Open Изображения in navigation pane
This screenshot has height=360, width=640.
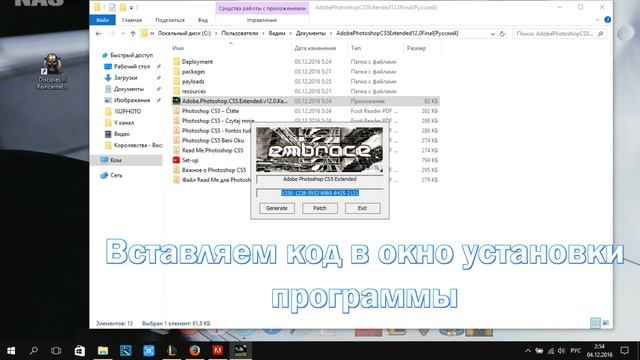point(131,100)
